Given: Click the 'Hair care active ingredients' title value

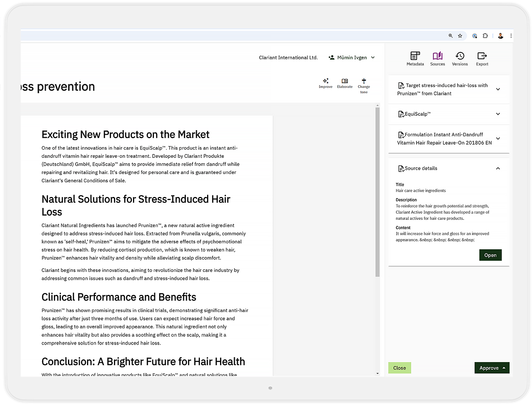Looking at the screenshot, I should pyautogui.click(x=421, y=191).
